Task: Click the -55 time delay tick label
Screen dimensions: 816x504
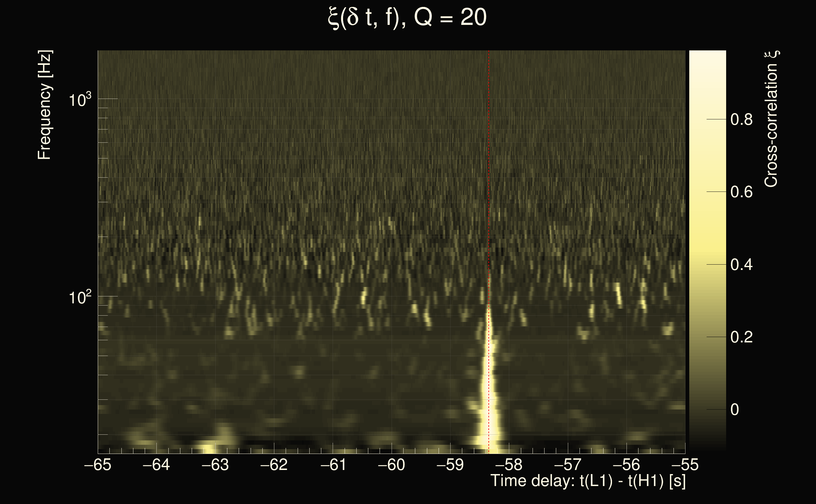Action: (685, 465)
